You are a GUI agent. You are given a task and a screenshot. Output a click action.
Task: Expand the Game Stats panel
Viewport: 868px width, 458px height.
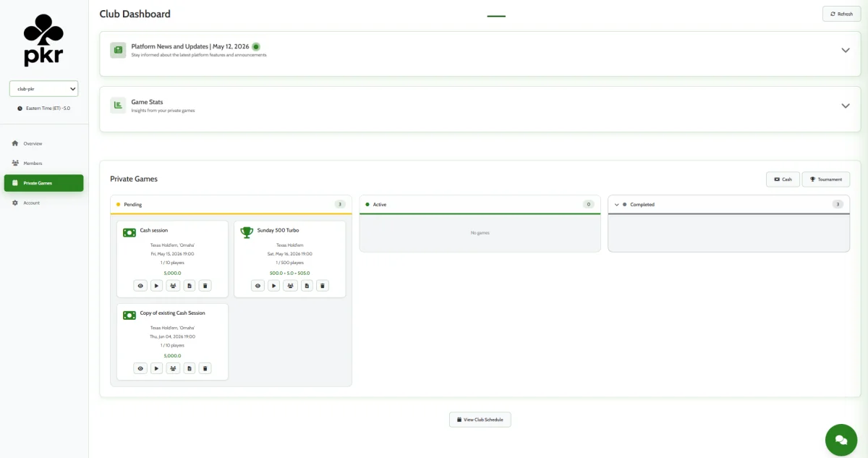point(845,106)
